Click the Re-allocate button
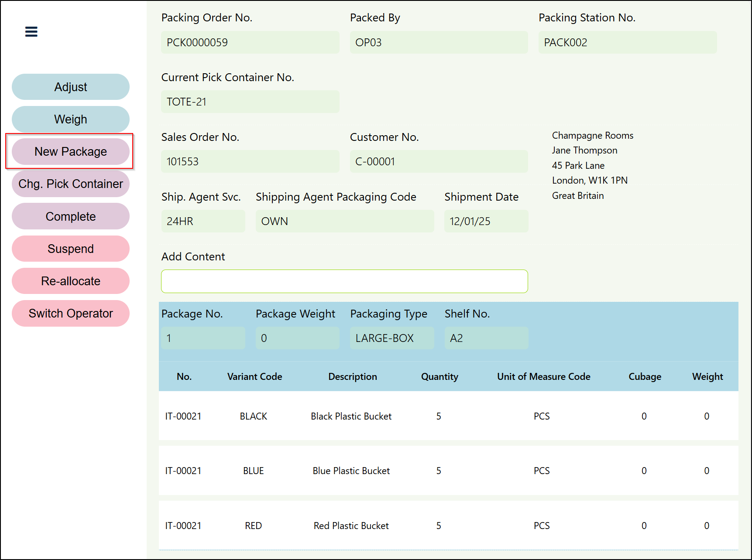Screen dimensions: 752x560 [x=71, y=281]
